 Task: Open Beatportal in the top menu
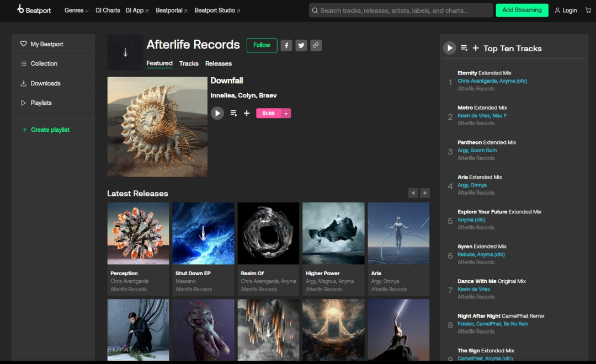click(x=172, y=10)
